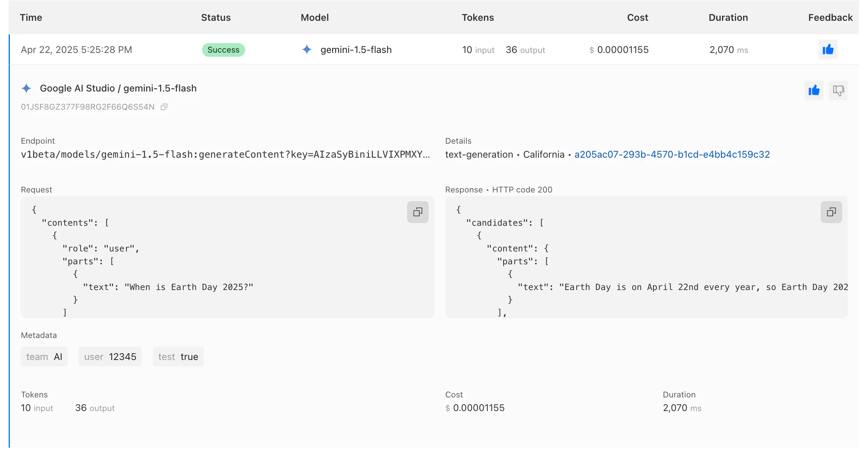The width and height of the screenshot is (868, 453).
Task: Click the 2,070 ms duration in the table row
Action: [729, 50]
